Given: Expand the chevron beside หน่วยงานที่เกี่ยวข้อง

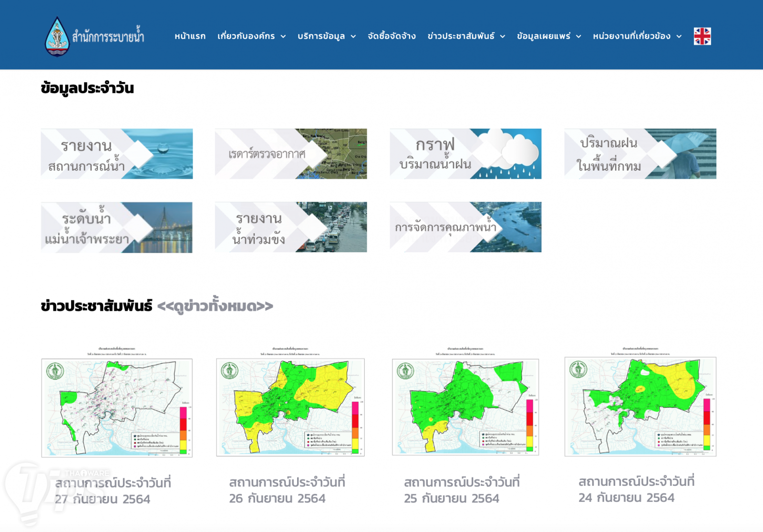Looking at the screenshot, I should pyautogui.click(x=679, y=36).
